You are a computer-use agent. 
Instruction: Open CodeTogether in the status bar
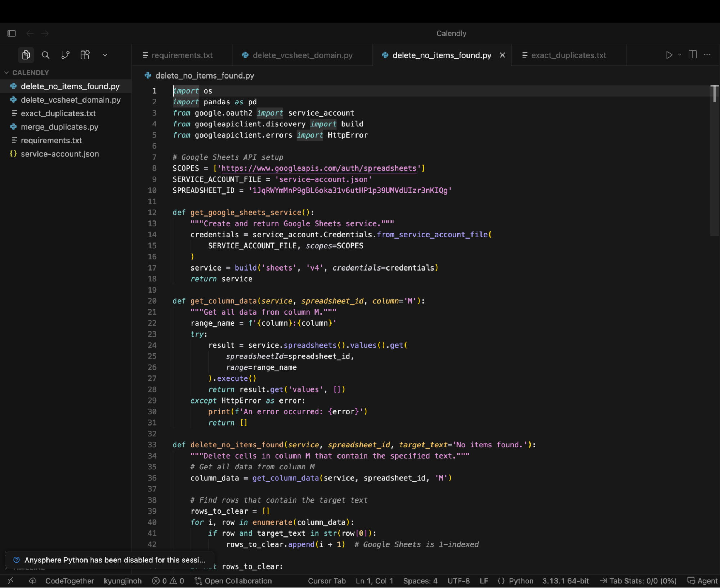point(70,581)
